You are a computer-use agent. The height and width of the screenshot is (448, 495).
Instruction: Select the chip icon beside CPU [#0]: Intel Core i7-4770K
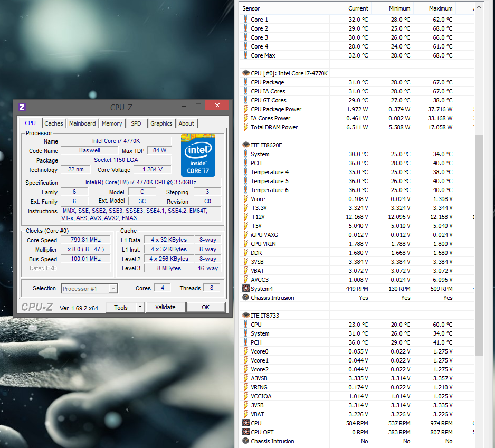[246, 73]
